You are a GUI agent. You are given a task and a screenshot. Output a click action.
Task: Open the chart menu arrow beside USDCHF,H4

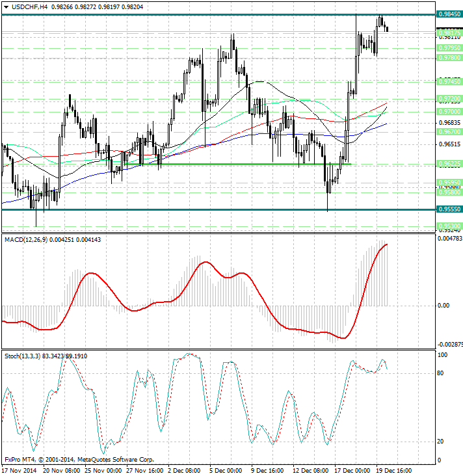[6, 7]
